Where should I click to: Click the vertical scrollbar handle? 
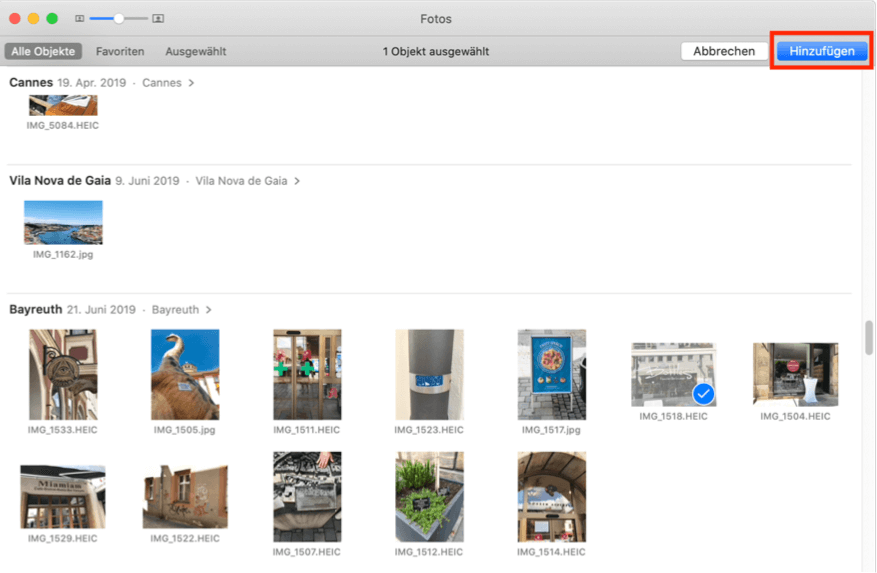coord(869,337)
